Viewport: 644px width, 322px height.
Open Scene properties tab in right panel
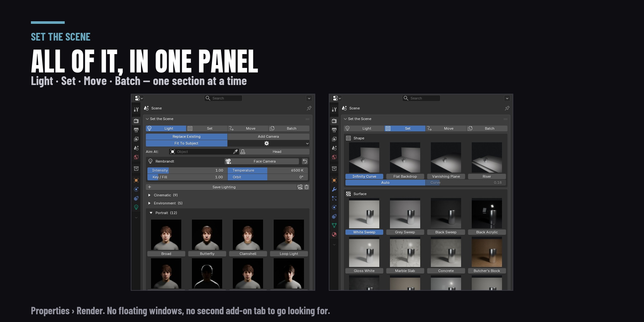click(334, 148)
